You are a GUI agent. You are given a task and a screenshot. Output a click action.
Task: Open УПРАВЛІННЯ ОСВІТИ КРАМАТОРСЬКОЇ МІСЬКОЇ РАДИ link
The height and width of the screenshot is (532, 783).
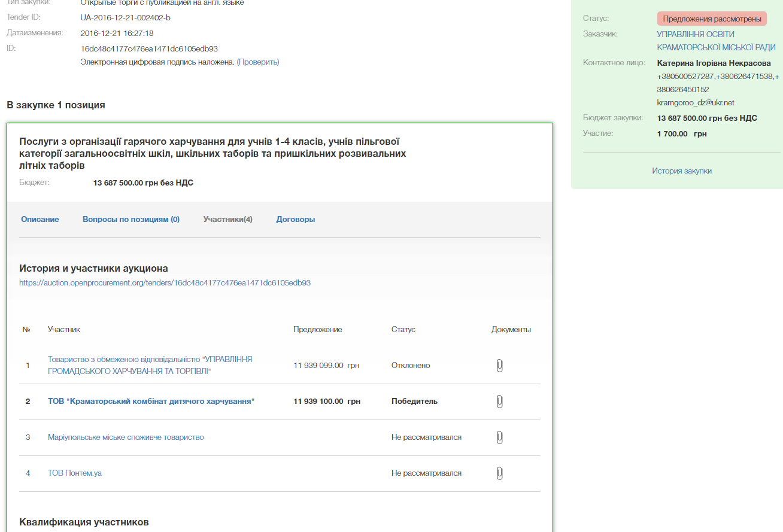(x=716, y=41)
